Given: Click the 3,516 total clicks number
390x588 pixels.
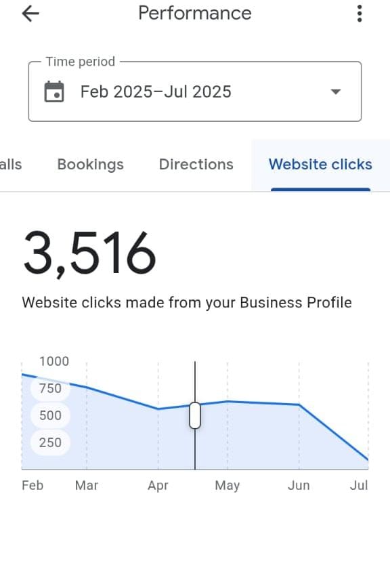Looking at the screenshot, I should [89, 253].
